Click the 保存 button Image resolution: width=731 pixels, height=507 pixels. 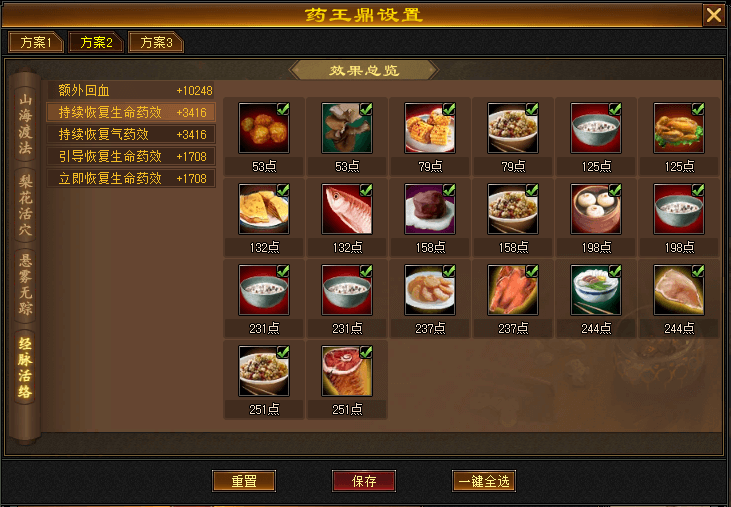364,481
